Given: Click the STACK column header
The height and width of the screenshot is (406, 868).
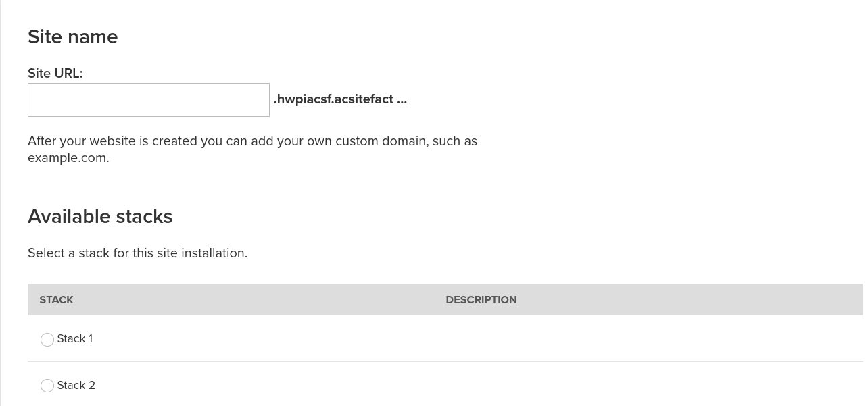Looking at the screenshot, I should pyautogui.click(x=56, y=300).
